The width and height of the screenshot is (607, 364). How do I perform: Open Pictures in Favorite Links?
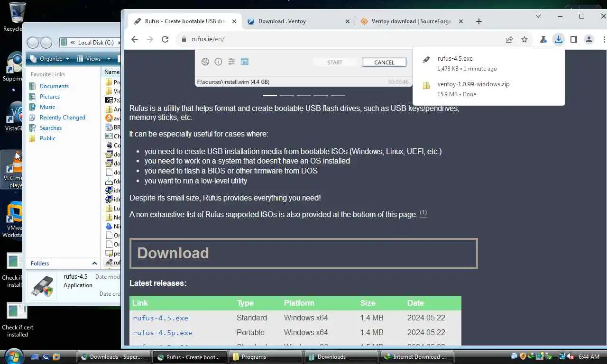pos(49,97)
